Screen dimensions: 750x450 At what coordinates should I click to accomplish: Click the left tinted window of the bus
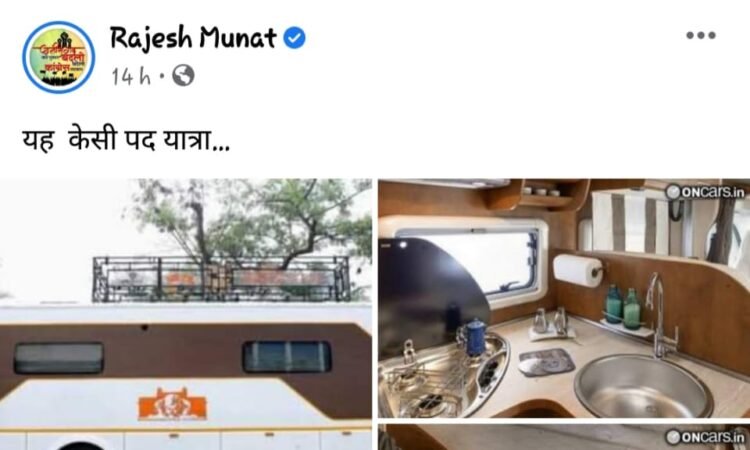tap(58, 358)
